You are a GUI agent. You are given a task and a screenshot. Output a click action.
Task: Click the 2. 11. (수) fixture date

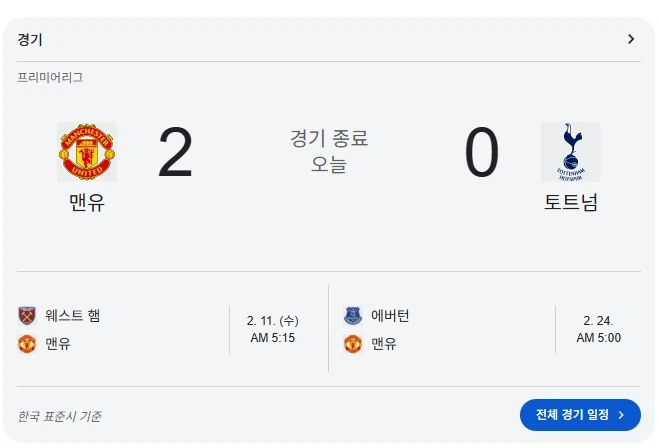[272, 321]
